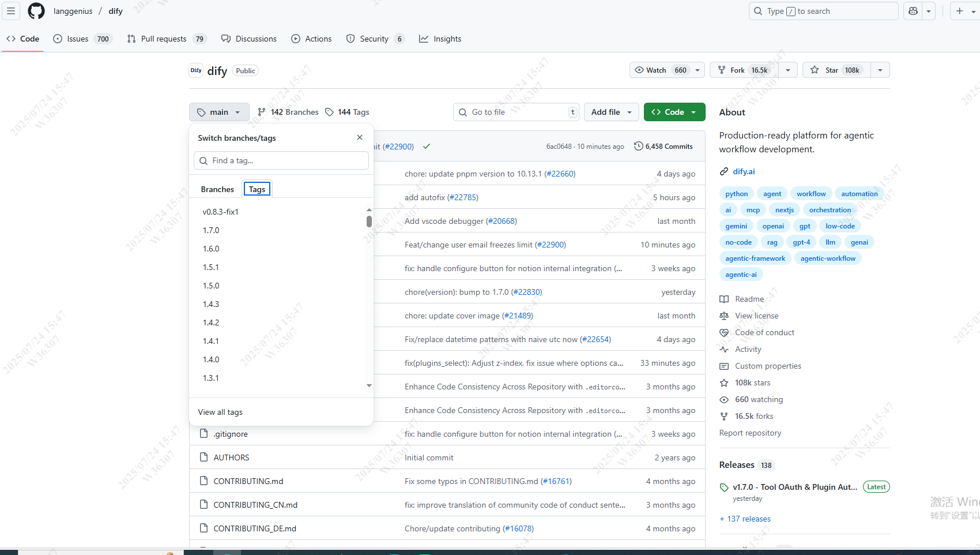Screen dimensions: 980x555
Task: Toggle Watch on the repository
Action: [659, 70]
